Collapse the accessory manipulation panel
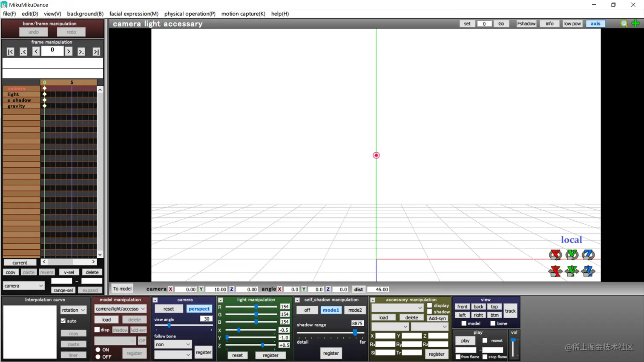Image resolution: width=644 pixels, height=362 pixels. [x=373, y=300]
